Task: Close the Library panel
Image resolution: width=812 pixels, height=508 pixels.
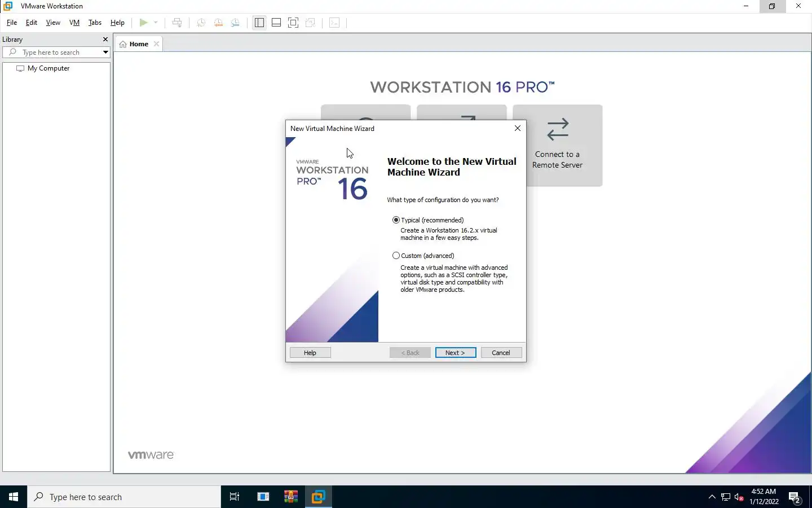Action: coord(105,40)
